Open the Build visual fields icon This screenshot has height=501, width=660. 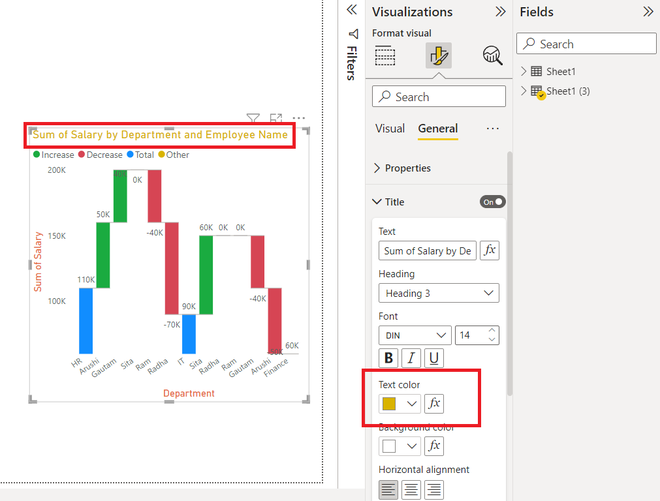pyautogui.click(x=385, y=55)
